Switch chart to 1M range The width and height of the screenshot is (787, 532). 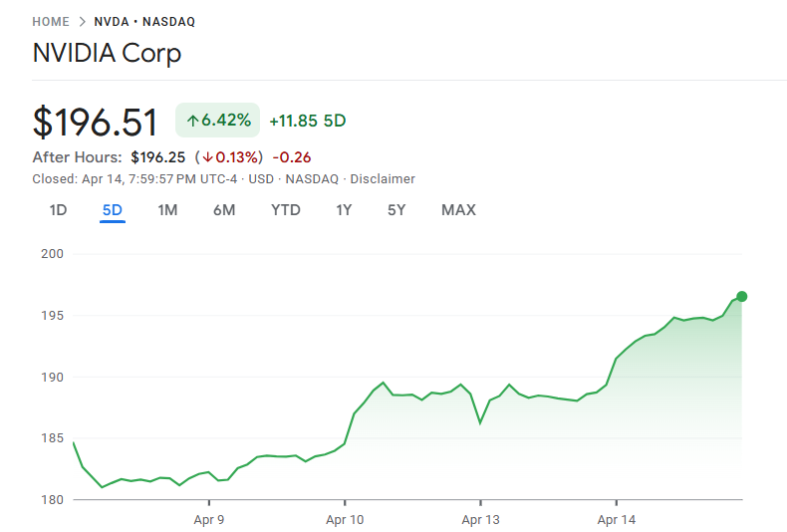coord(167,210)
